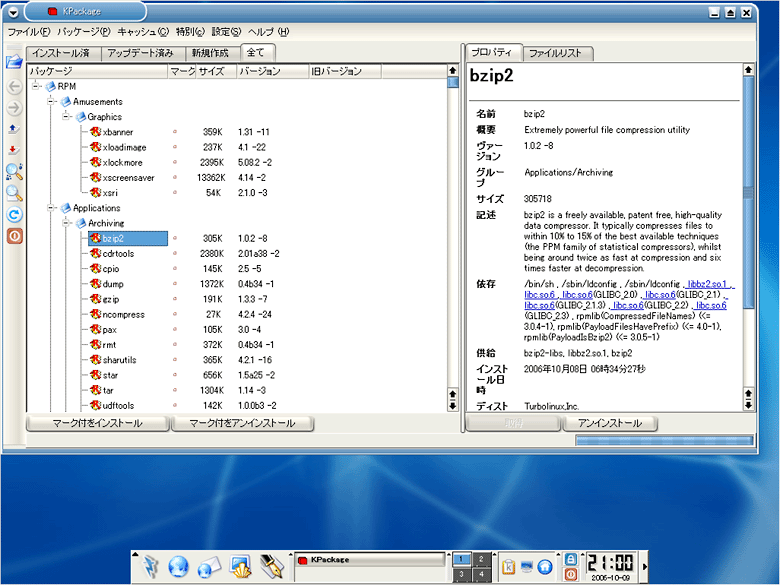Click the KPackage taskbar button
The width and height of the screenshot is (780, 585).
369,560
